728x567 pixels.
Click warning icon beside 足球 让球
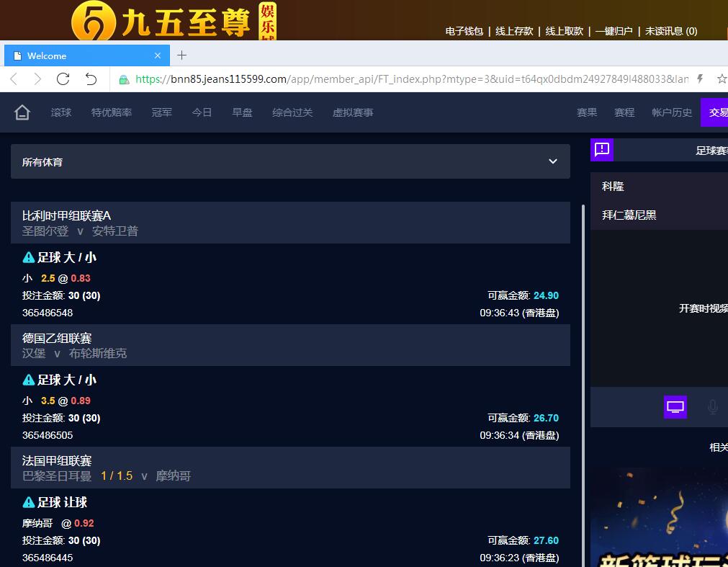29,502
